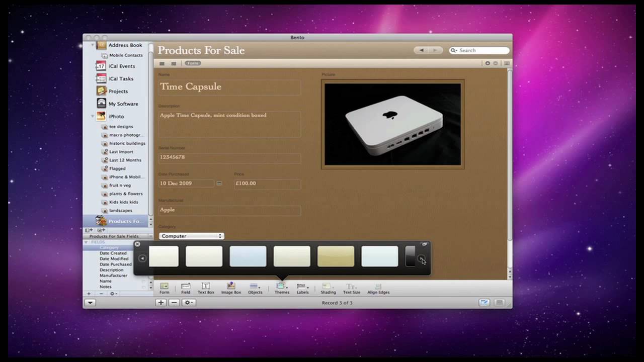Switch to table view

click(x=162, y=63)
